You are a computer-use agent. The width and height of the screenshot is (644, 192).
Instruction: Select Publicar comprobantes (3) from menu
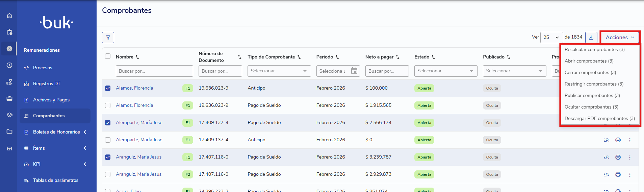pos(592,95)
